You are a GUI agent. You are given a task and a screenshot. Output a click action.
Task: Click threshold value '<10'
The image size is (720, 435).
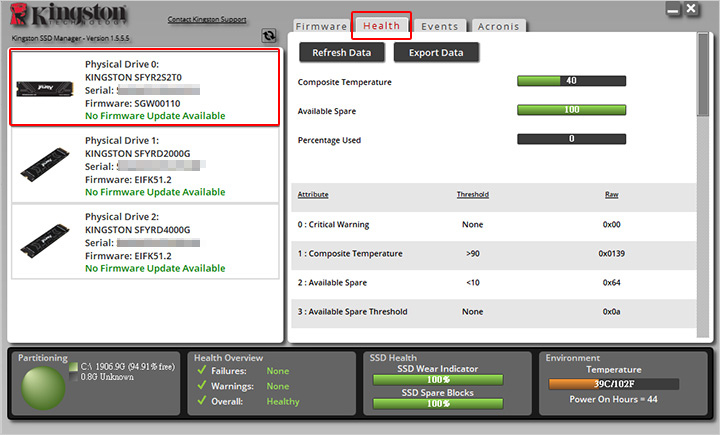473,282
